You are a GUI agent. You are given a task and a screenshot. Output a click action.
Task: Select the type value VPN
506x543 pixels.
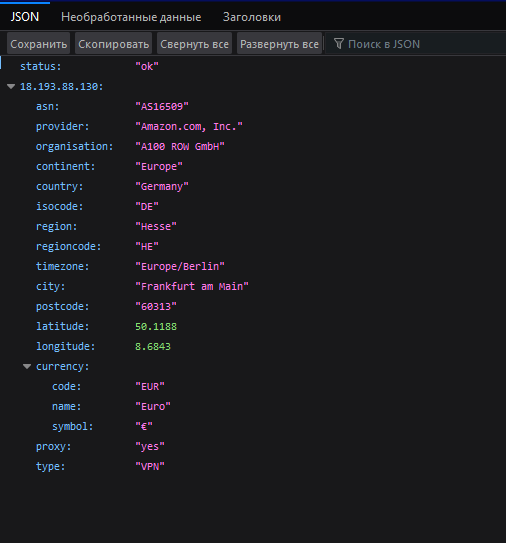(x=150, y=466)
